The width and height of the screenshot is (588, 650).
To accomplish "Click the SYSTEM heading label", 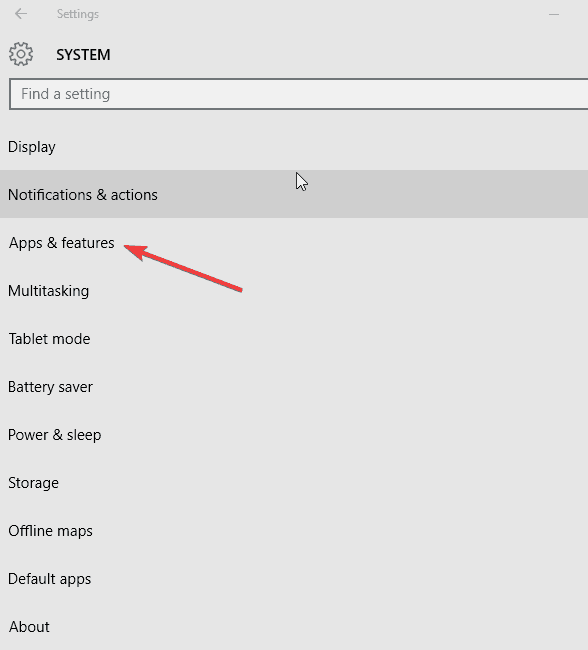I will (83, 55).
